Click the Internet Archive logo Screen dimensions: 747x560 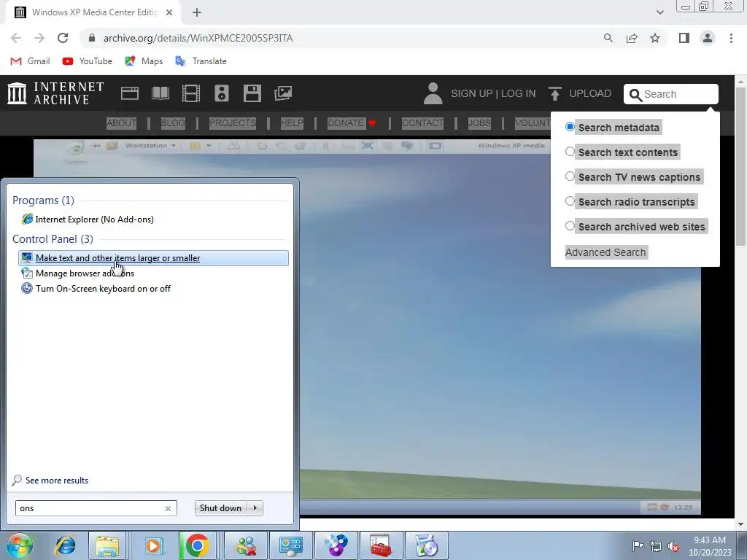(x=55, y=93)
